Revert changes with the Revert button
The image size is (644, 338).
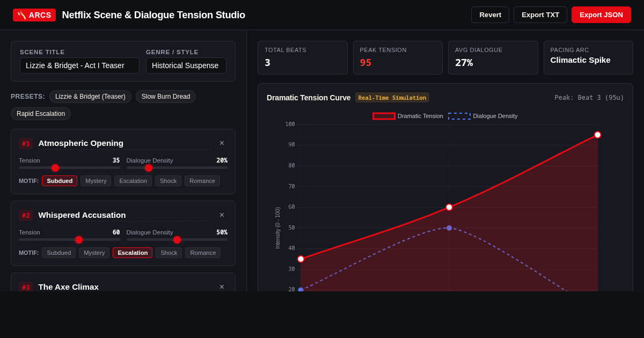tap(490, 15)
